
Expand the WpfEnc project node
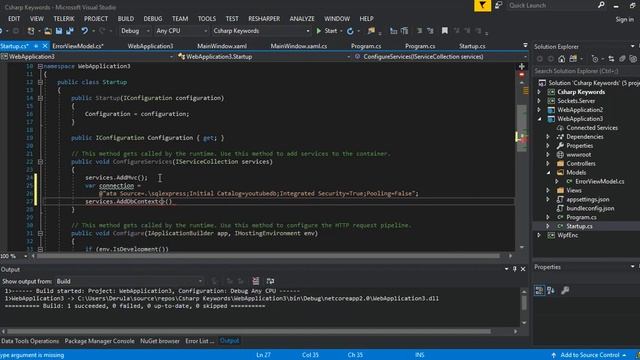539,235
